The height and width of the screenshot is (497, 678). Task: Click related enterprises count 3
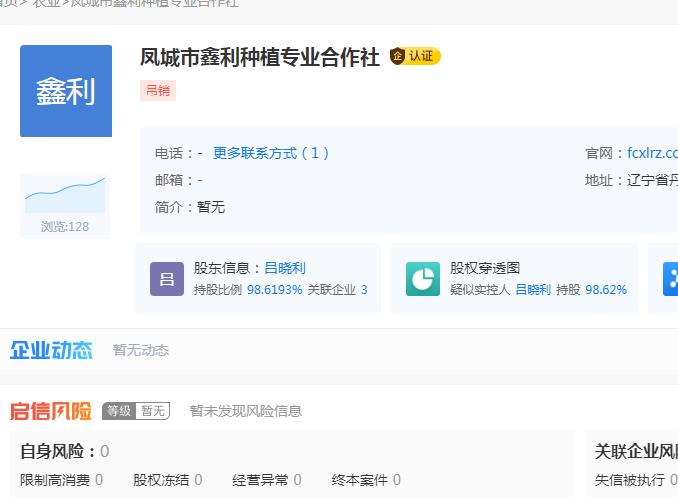click(x=364, y=290)
